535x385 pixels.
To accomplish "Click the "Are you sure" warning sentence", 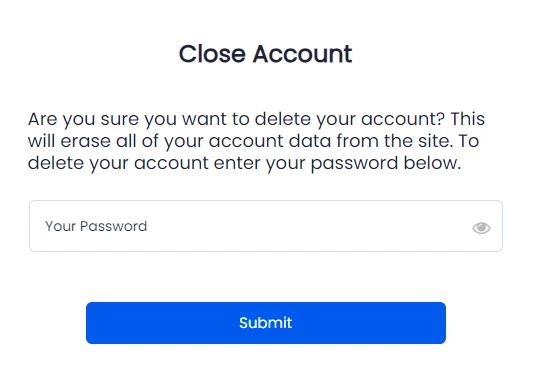I will (x=236, y=119).
